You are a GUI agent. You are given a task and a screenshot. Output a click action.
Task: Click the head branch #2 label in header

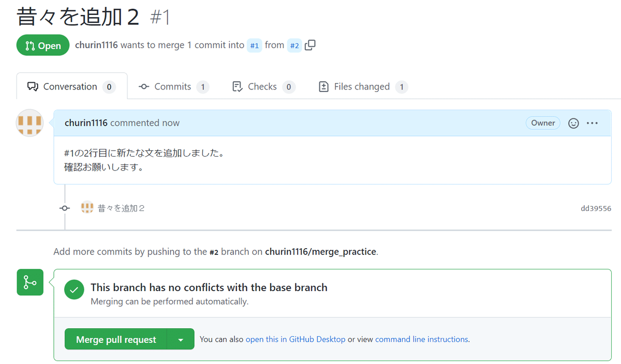(x=294, y=45)
